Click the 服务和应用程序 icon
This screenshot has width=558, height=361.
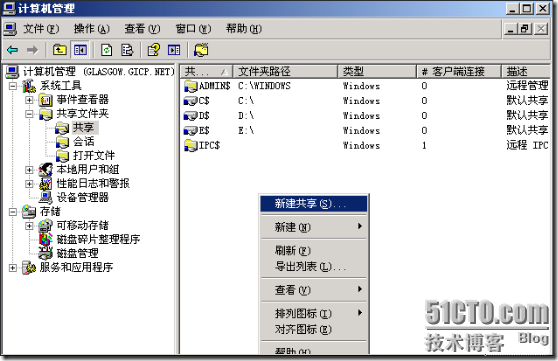click(29, 267)
